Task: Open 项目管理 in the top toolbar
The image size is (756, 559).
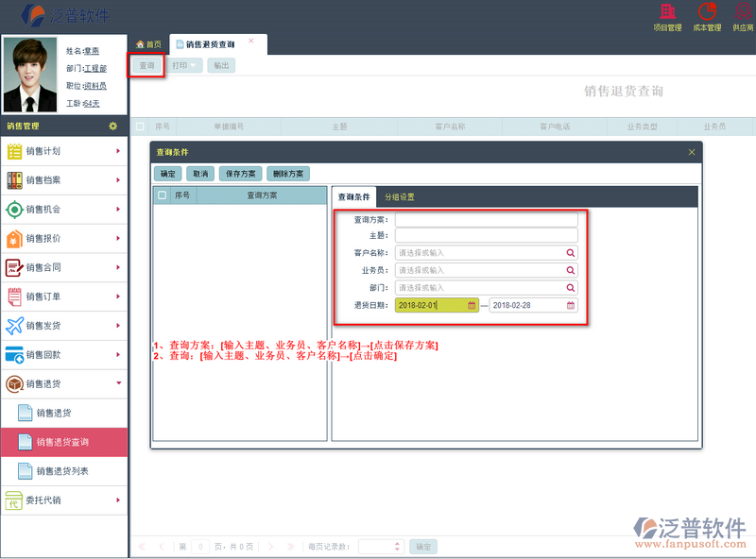Action: tap(667, 16)
